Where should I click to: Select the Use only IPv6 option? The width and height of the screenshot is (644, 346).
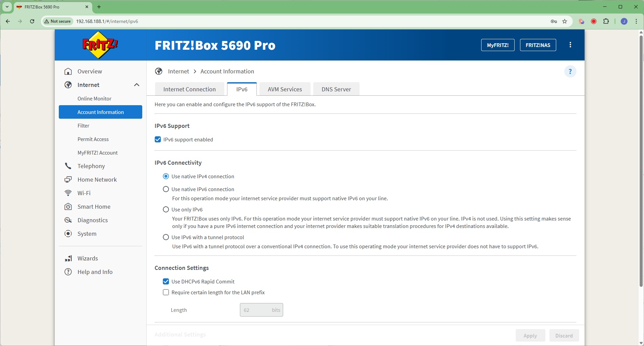click(x=166, y=209)
